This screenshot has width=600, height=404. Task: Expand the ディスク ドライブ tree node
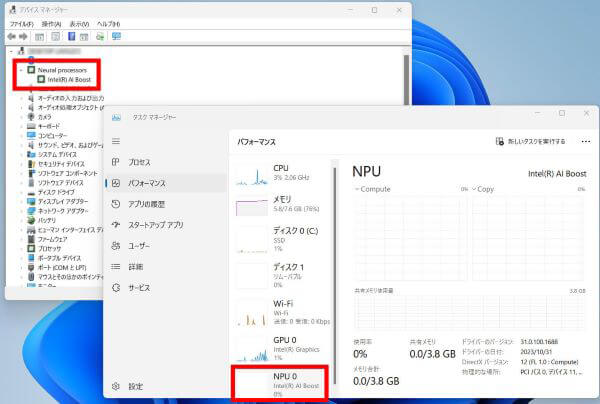[x=21, y=192]
